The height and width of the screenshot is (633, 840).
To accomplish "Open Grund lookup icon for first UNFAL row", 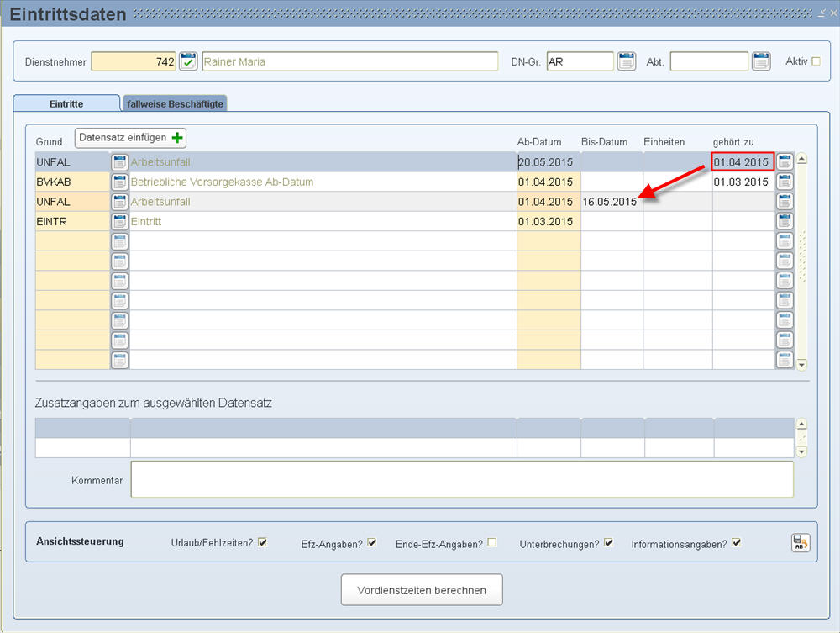I will pyautogui.click(x=119, y=162).
